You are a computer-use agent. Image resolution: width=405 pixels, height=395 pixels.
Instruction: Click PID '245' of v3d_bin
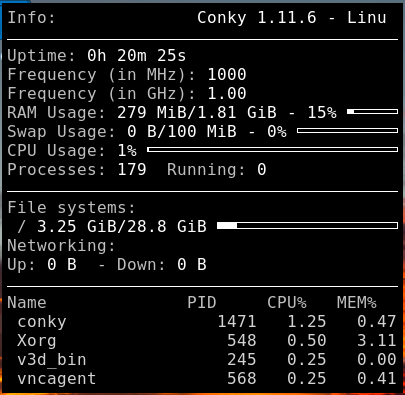[x=242, y=360]
